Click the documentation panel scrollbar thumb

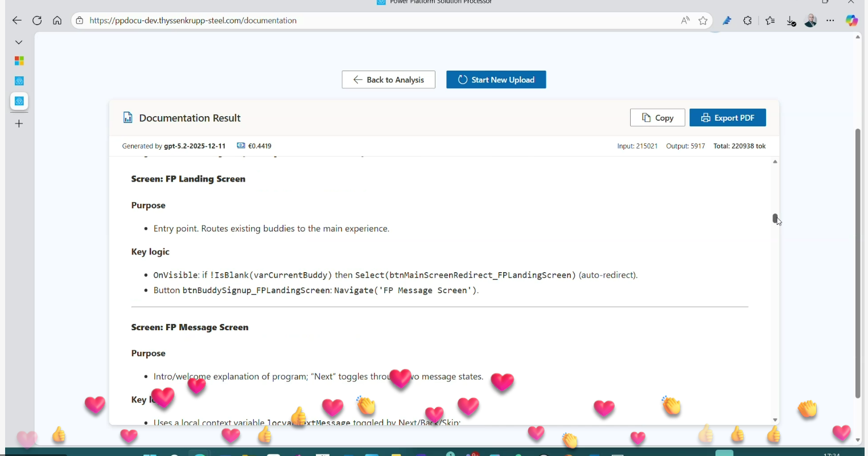[775, 218]
